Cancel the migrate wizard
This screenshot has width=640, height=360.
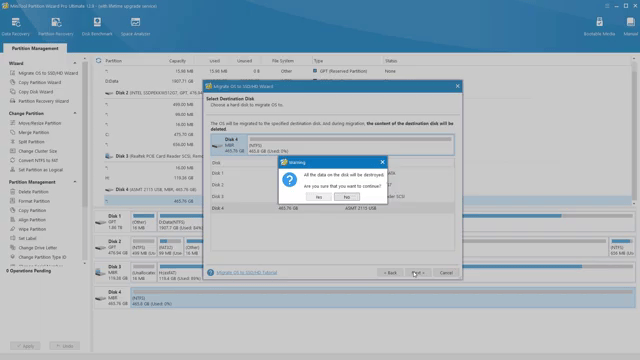446,273
